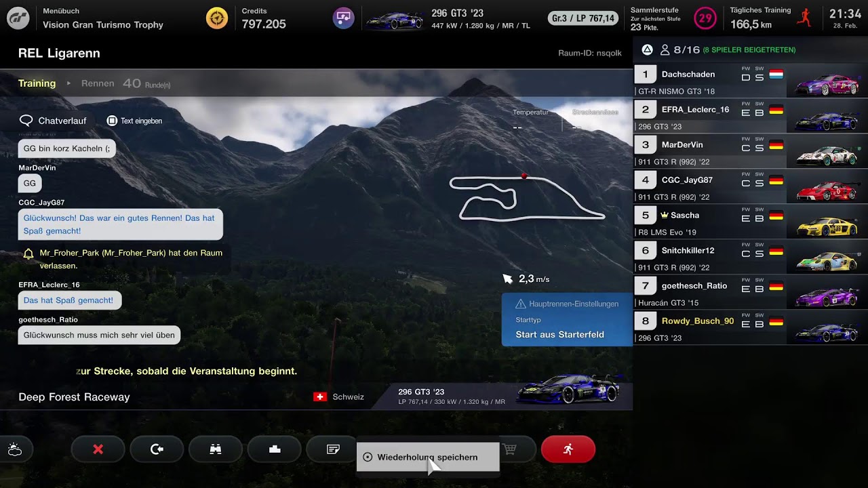Select player row Sascha
Screen dimensions: 868x488
pos(751,222)
